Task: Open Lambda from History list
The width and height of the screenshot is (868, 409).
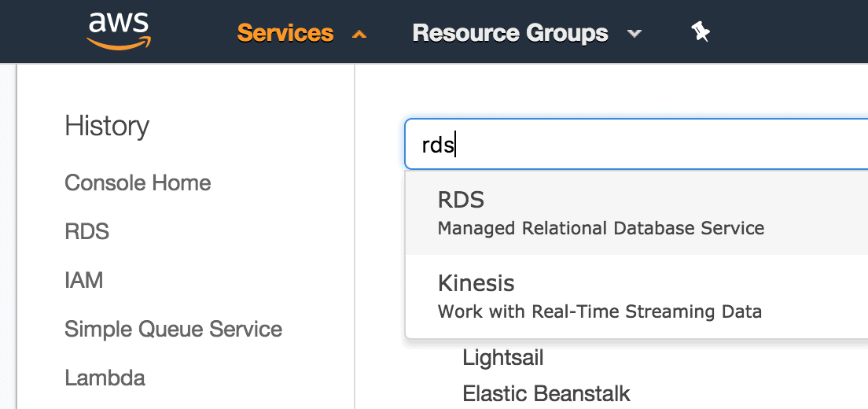Action: [105, 378]
